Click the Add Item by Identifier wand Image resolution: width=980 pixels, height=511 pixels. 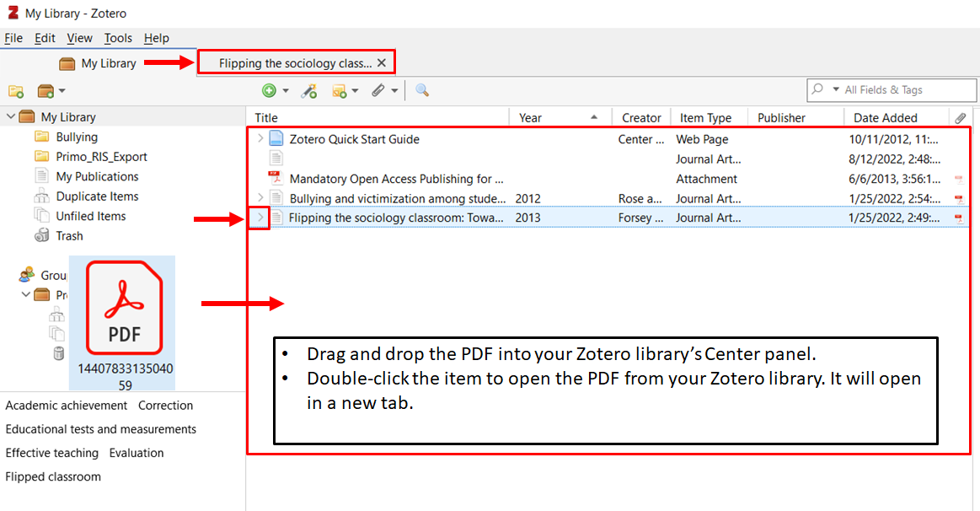309,90
